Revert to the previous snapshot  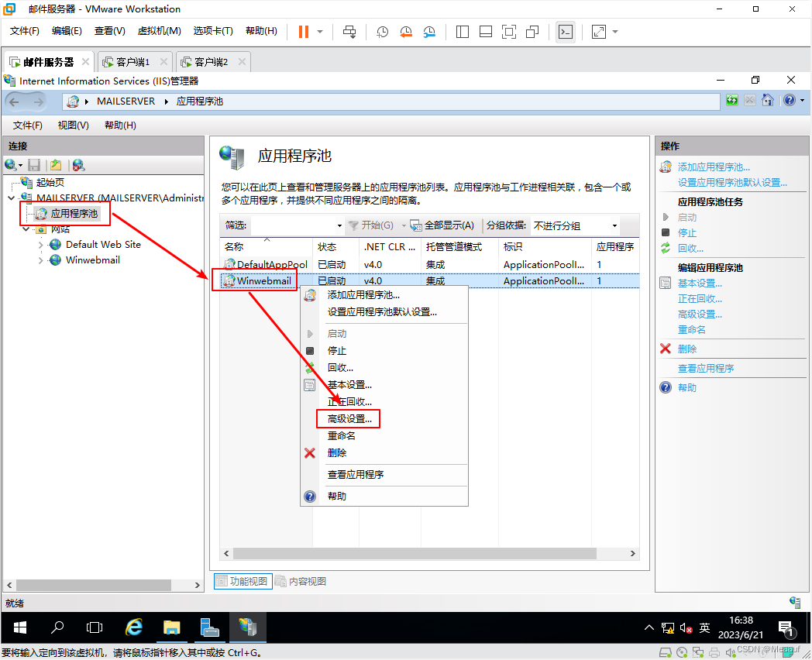click(x=406, y=32)
